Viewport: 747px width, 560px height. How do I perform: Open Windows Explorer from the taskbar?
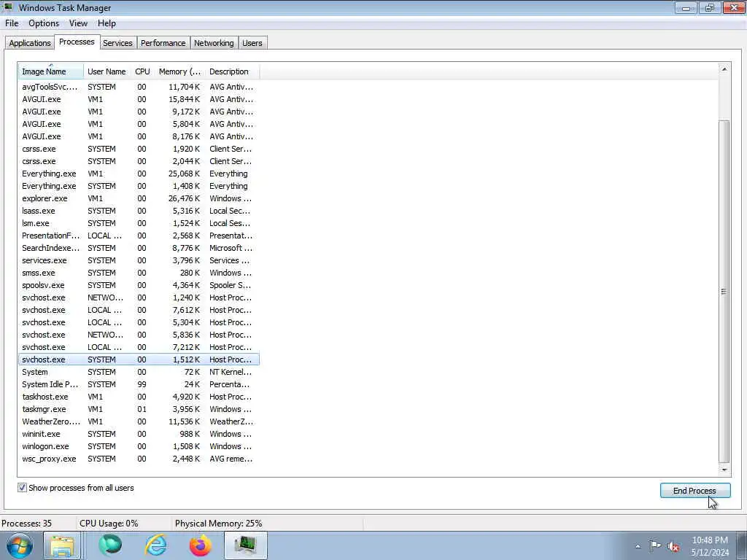(x=63, y=545)
